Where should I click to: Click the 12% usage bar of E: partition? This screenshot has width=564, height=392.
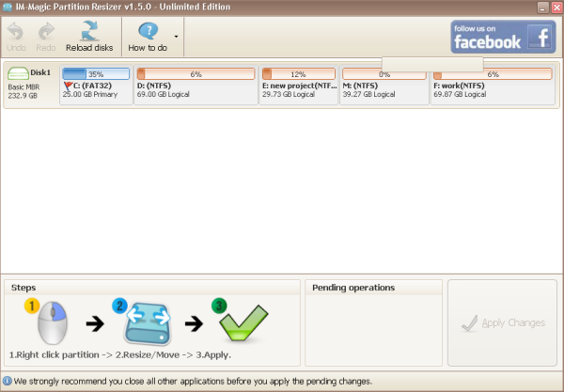[299, 74]
